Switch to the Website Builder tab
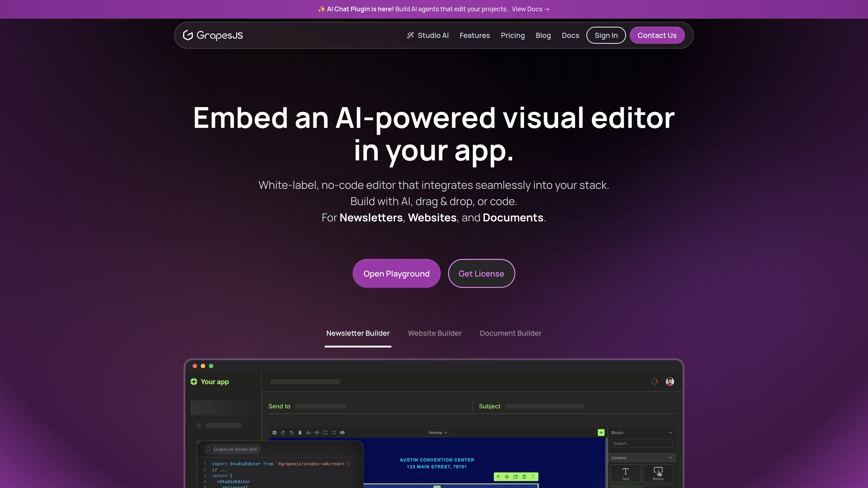 [x=435, y=333]
